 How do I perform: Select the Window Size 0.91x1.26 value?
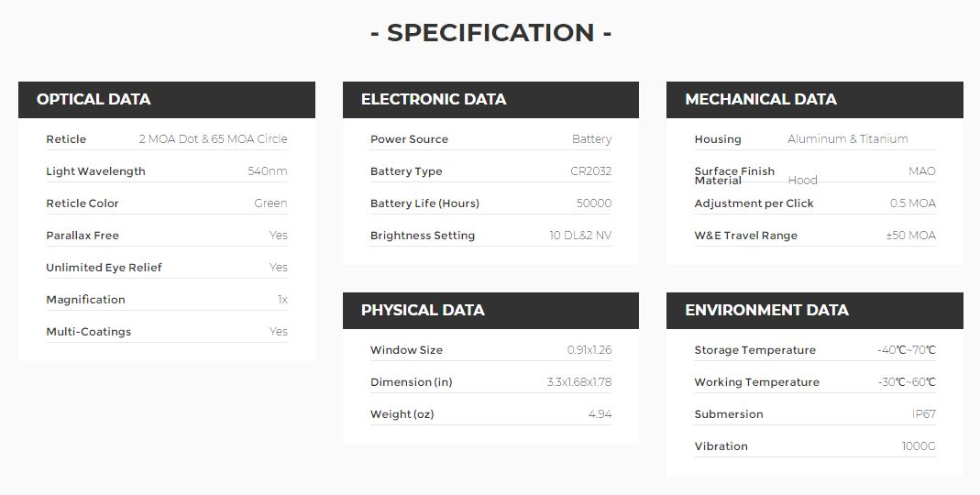pyautogui.click(x=589, y=350)
